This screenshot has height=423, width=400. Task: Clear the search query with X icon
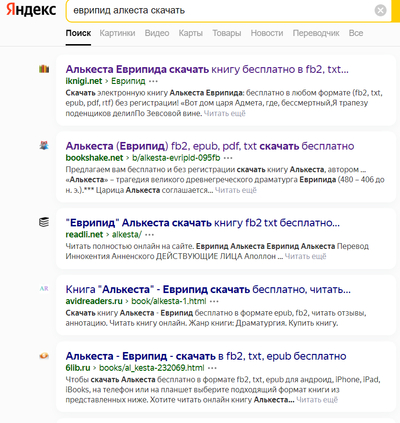[x=380, y=11]
